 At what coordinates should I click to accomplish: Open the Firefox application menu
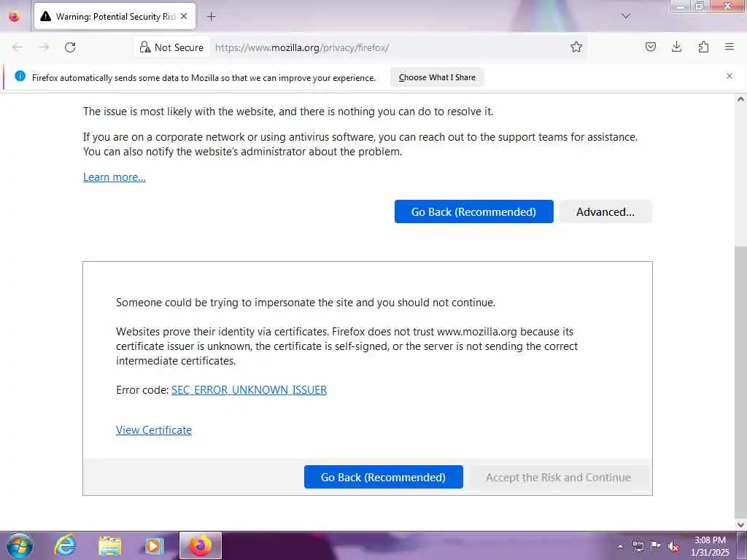click(x=729, y=47)
